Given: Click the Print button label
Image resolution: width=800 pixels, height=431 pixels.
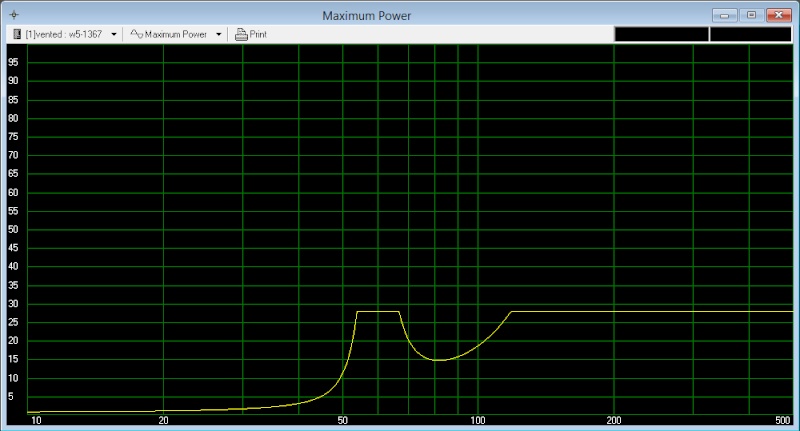Looking at the screenshot, I should pyautogui.click(x=258, y=34).
